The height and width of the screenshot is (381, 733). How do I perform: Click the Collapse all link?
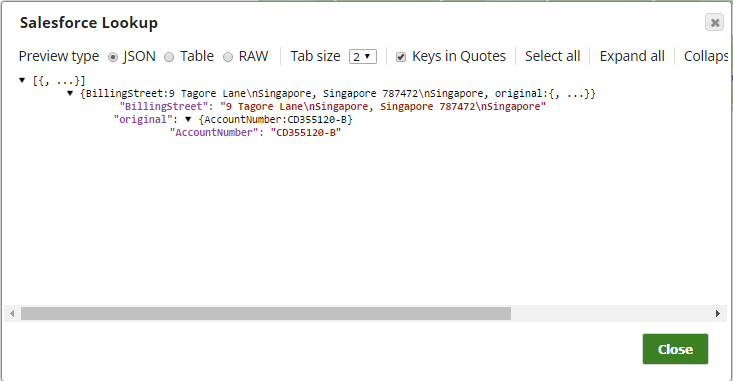click(x=706, y=56)
